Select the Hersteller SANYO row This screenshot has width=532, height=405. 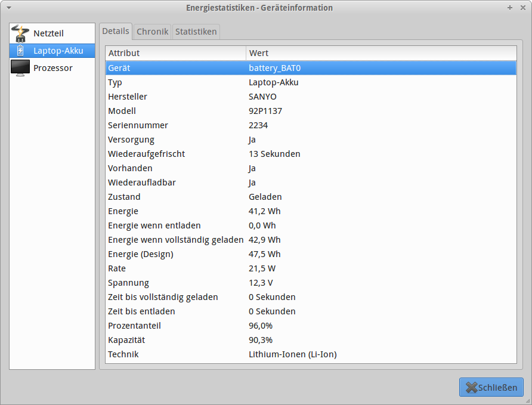click(310, 97)
